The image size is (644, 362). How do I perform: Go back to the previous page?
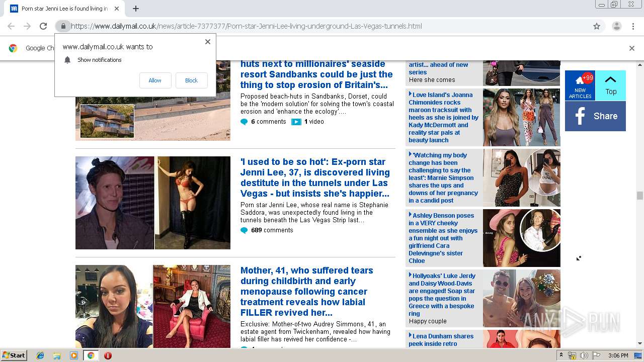11,26
